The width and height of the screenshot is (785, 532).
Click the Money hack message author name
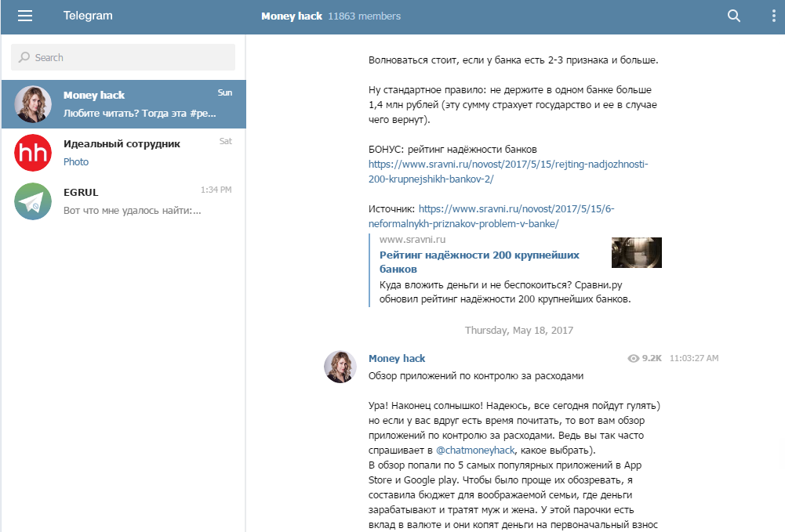tap(397, 358)
